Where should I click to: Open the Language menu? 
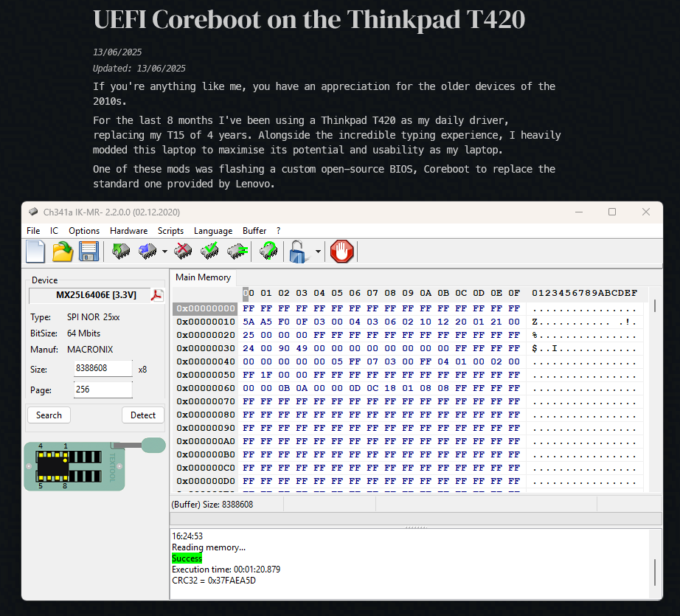point(213,231)
